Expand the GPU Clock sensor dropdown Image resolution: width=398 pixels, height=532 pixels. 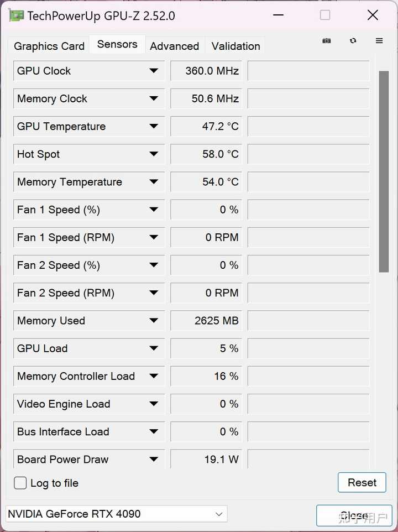pyautogui.click(x=154, y=71)
